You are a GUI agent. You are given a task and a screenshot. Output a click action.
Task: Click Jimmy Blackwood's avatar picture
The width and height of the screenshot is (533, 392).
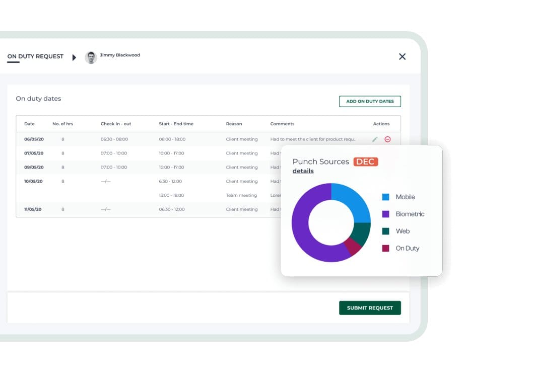[91, 57]
